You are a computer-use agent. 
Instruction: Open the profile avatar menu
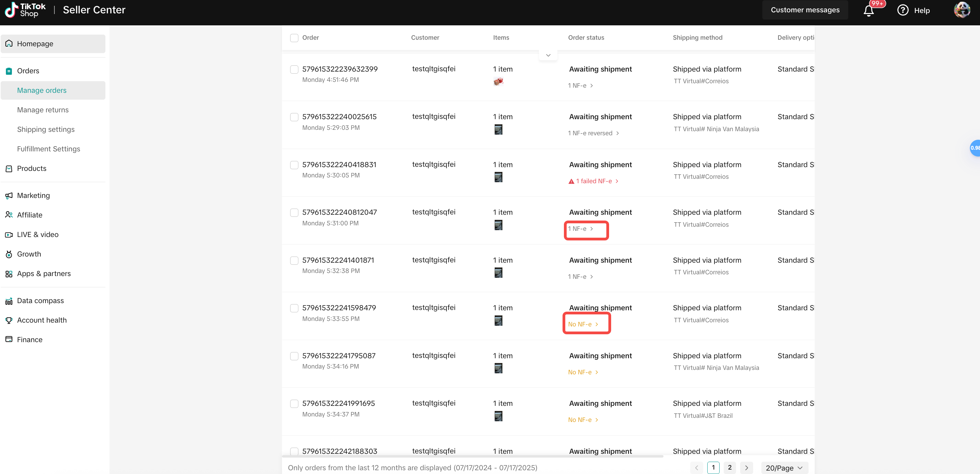(962, 10)
